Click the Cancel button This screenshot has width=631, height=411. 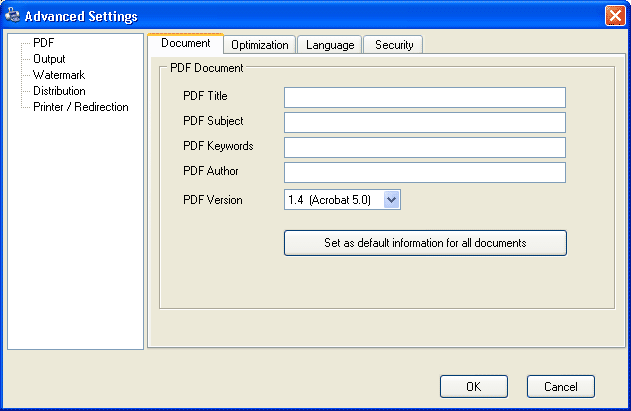561,386
